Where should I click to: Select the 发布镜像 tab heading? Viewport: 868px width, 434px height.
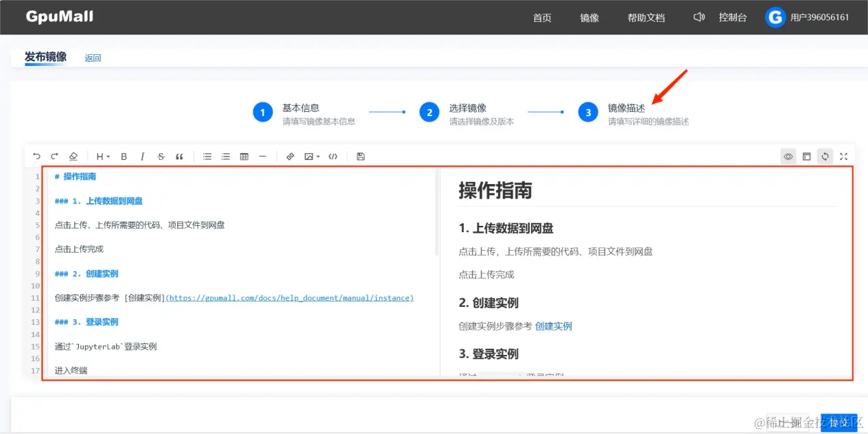click(46, 57)
